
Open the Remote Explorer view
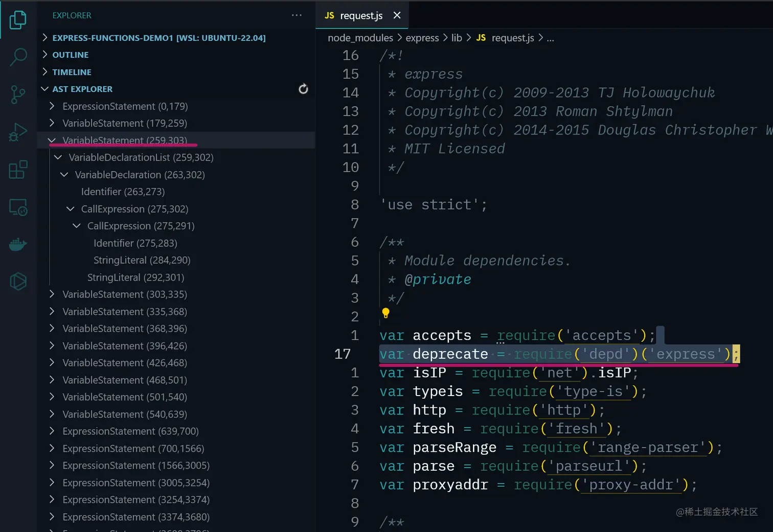[18, 207]
